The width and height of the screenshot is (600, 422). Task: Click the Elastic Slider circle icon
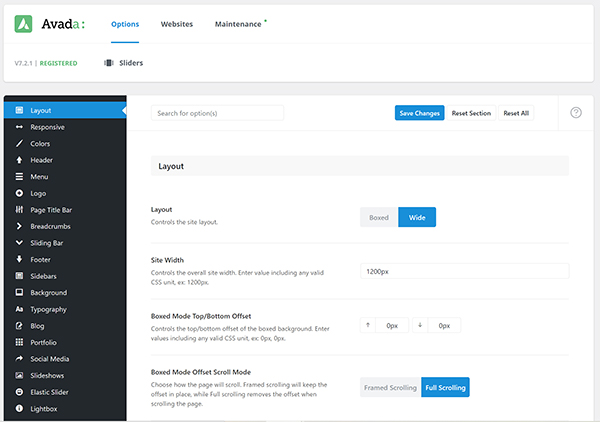click(x=19, y=392)
